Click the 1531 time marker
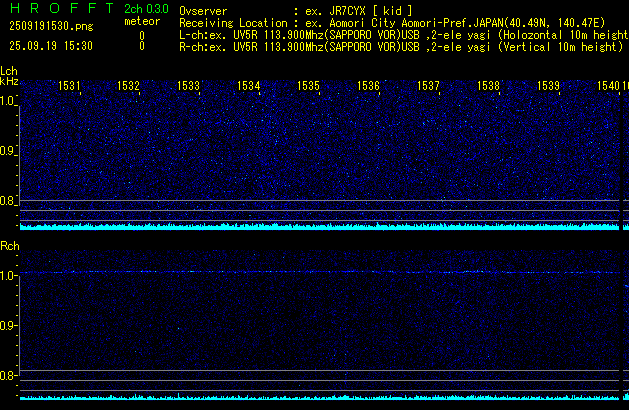Viewport: 629px width, 410px height. pos(70,87)
